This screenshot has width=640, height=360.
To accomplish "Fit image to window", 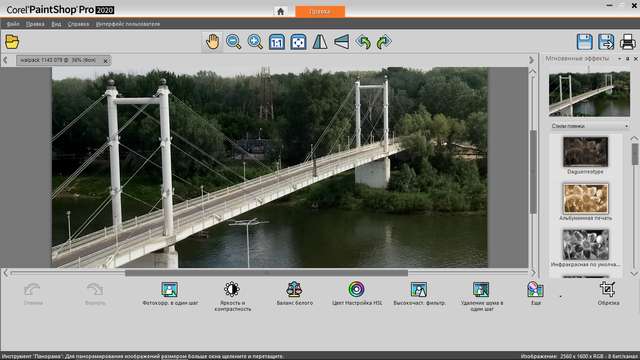I will click(298, 42).
